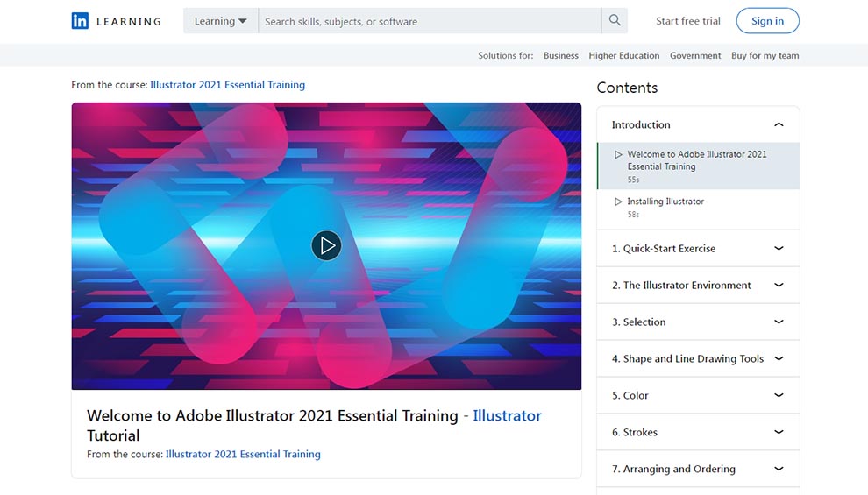Click the LEARNING wordmark text
868x495 pixels.
point(128,22)
